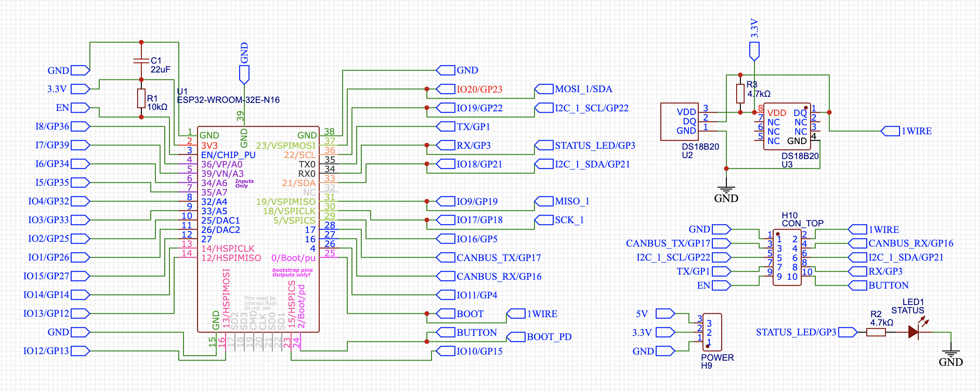Viewport: 980px width, 392px height.
Task: Click the 5/VSPICS pin name on U1
Action: coord(294,220)
